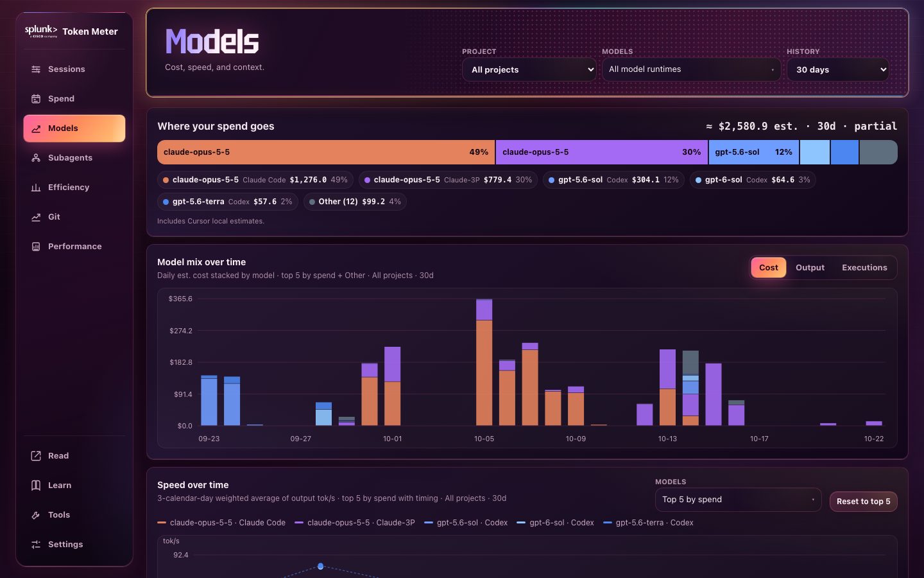
Task: Click the Efficiency bar chart icon
Action: click(36, 188)
